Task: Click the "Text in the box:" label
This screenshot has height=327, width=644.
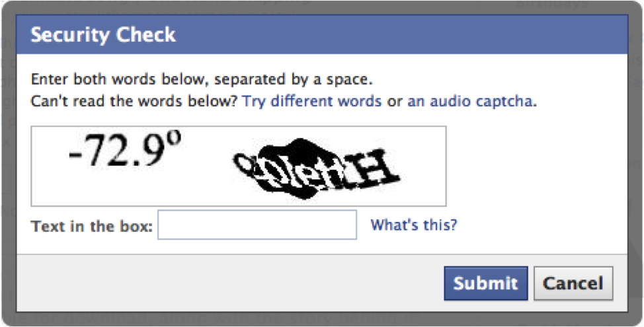Action: coord(92,227)
